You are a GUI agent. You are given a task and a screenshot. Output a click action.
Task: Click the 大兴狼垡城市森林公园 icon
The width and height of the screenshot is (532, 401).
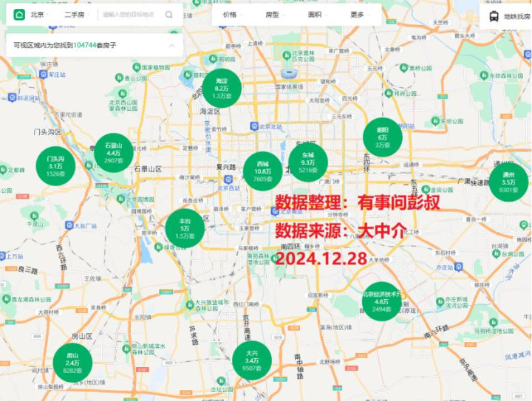190,304
